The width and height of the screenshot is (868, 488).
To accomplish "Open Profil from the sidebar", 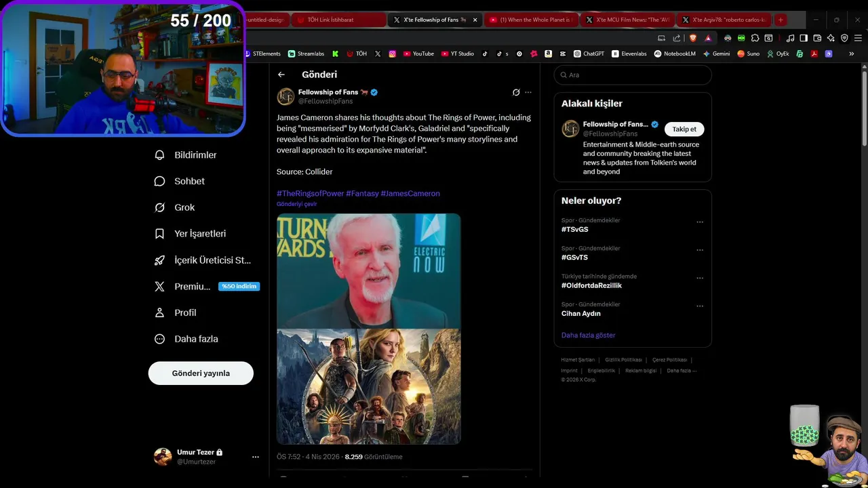I will point(176,312).
